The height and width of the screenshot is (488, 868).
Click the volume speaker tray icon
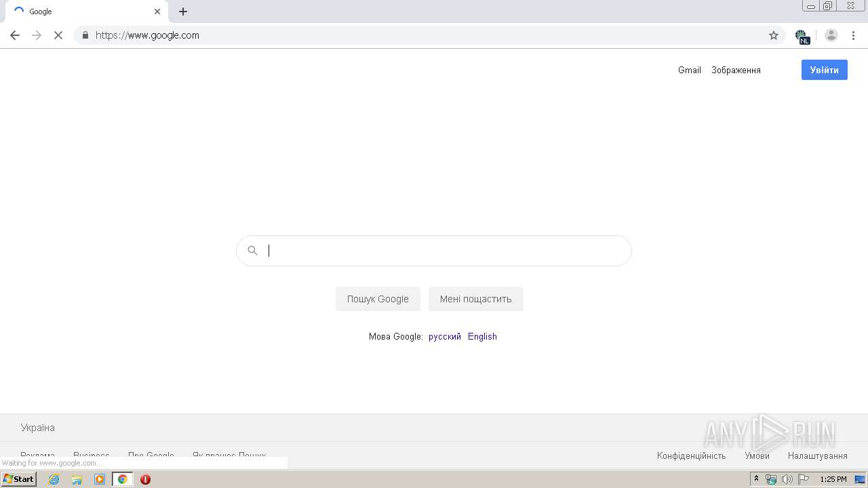coord(787,479)
